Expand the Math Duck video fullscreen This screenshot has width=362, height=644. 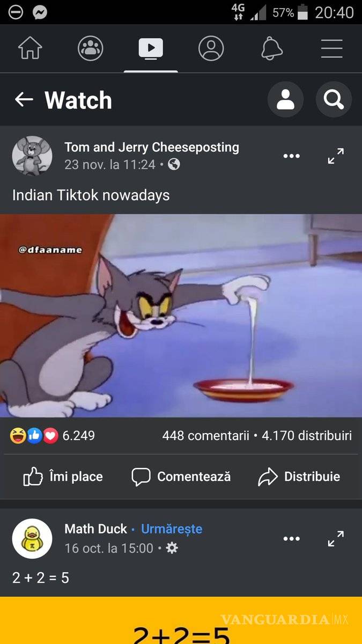(336, 538)
